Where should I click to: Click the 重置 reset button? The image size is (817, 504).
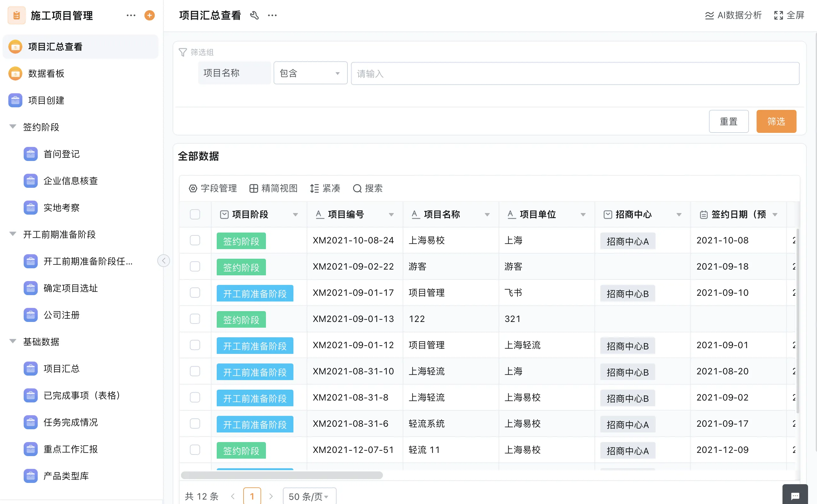728,121
